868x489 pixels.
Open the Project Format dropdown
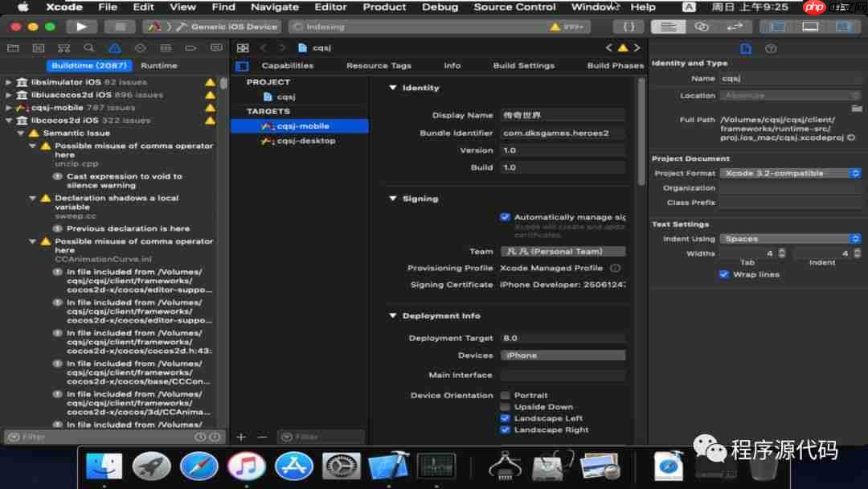coord(790,174)
